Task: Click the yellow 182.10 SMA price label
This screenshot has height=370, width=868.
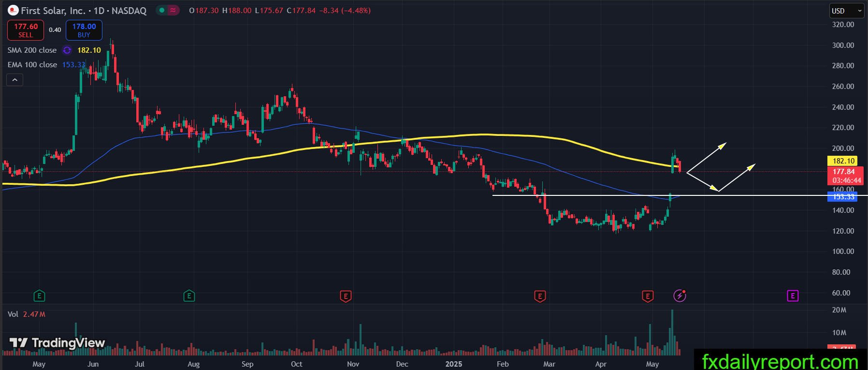Action: [843, 161]
